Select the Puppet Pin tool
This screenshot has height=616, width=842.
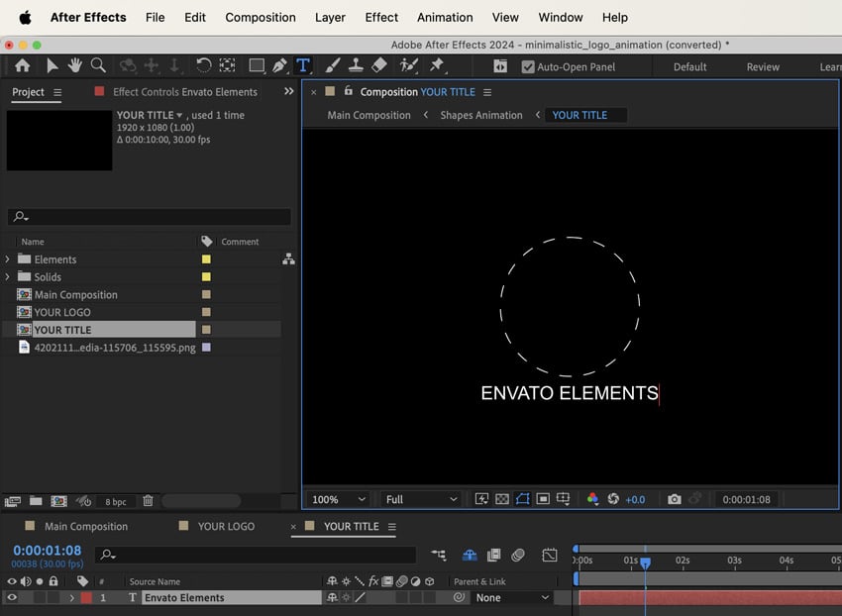pyautogui.click(x=437, y=65)
